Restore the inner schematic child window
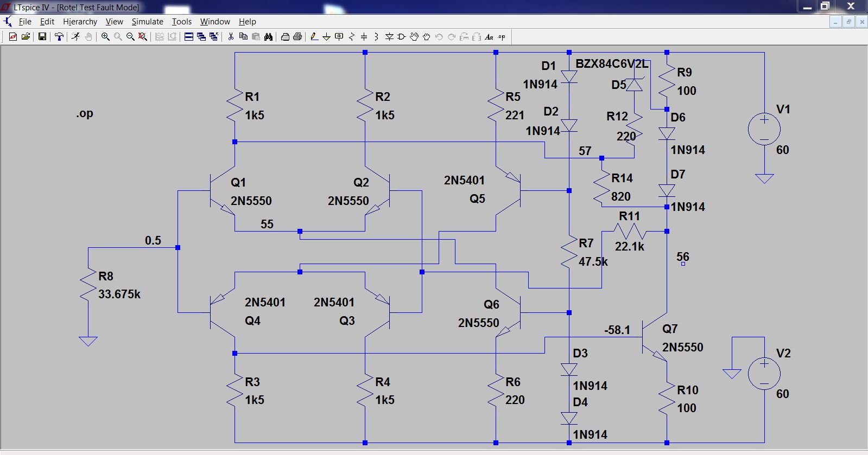 [x=848, y=22]
